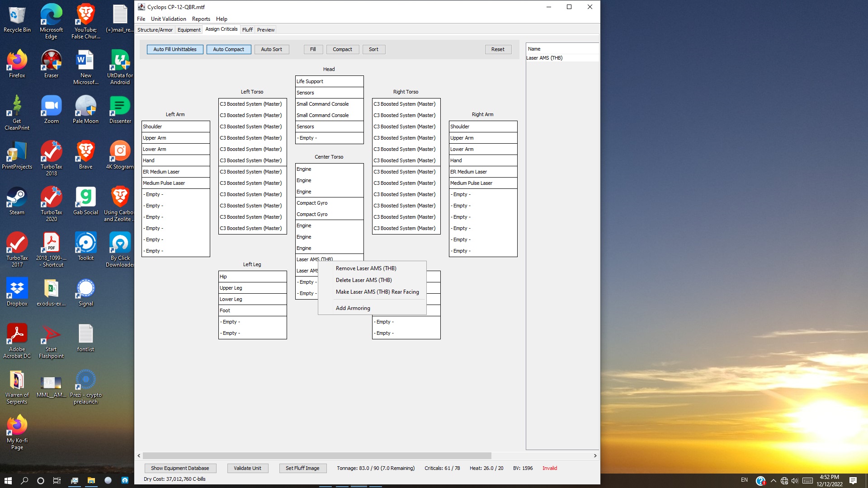Toggle Auto Fill Unhittables

tap(175, 49)
